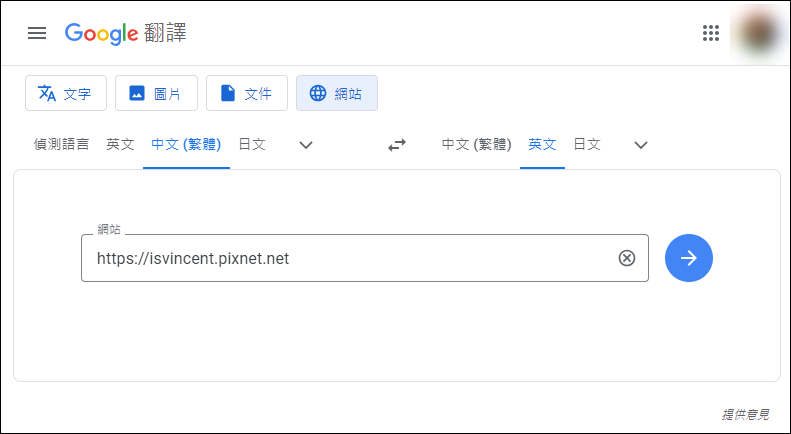This screenshot has width=791, height=434.
Task: Choose 偵測語言 as source language
Action: click(x=62, y=144)
